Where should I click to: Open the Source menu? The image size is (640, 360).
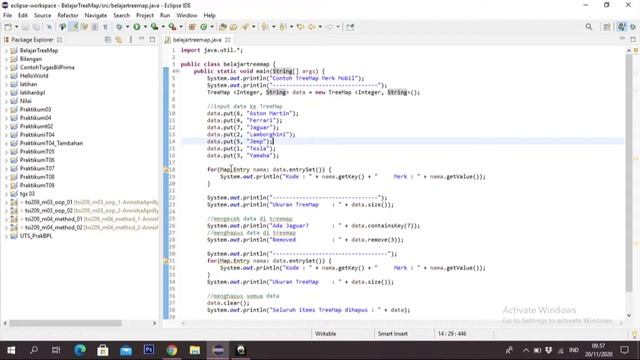pos(42,15)
